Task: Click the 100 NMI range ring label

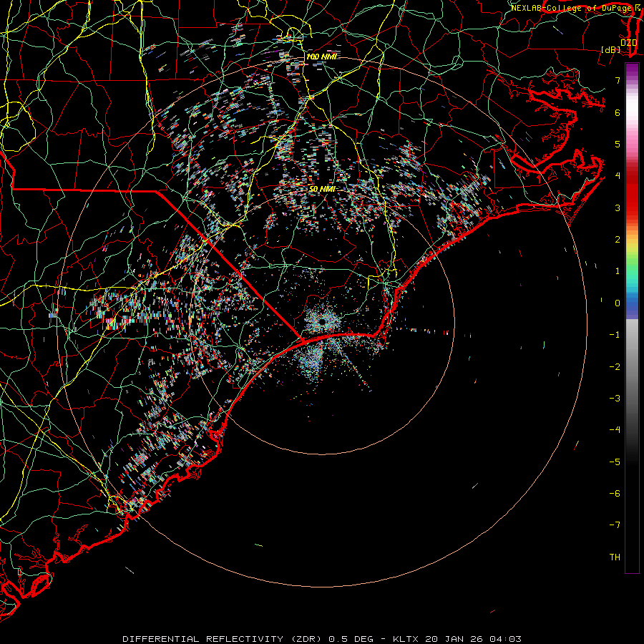Action: pyautogui.click(x=321, y=57)
